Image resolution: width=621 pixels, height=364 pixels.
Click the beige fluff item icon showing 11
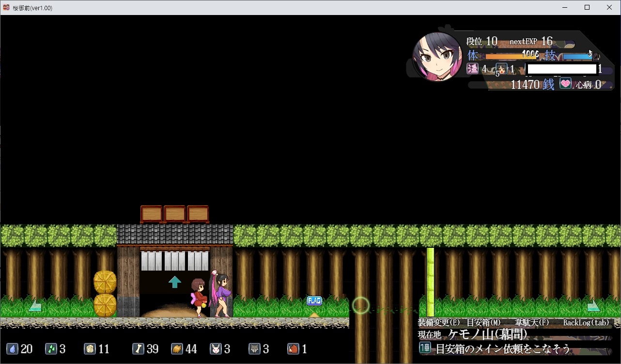[90, 349]
